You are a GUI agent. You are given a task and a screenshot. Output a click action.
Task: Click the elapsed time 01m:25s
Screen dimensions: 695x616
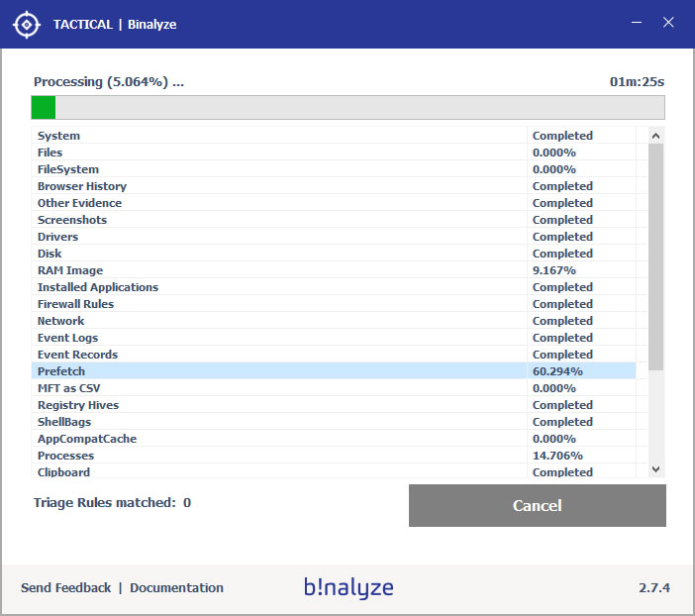coord(637,82)
